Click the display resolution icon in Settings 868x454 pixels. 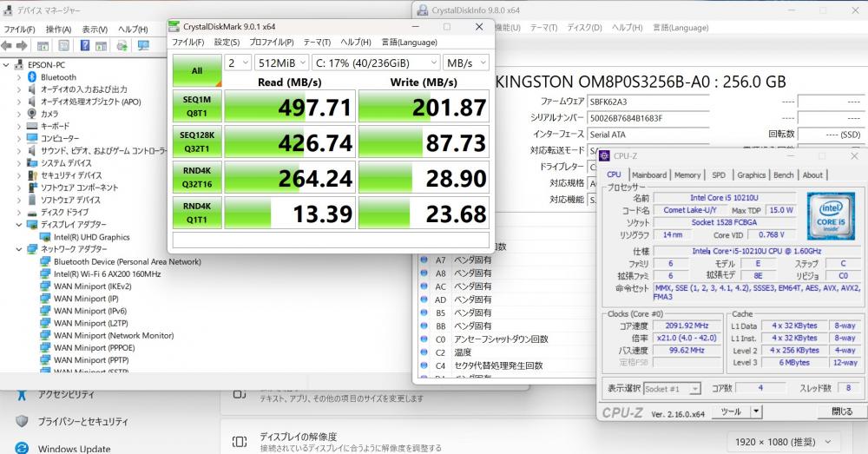coord(240,441)
